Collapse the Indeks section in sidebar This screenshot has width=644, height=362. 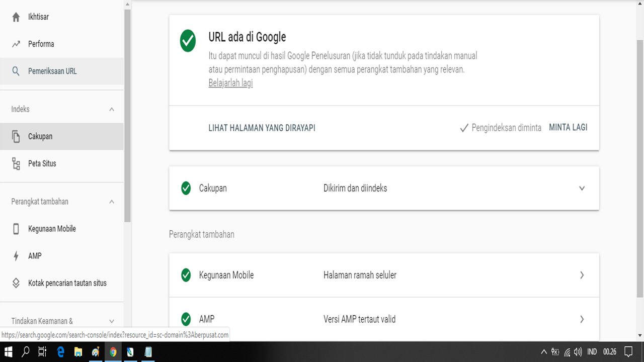pos(113,109)
